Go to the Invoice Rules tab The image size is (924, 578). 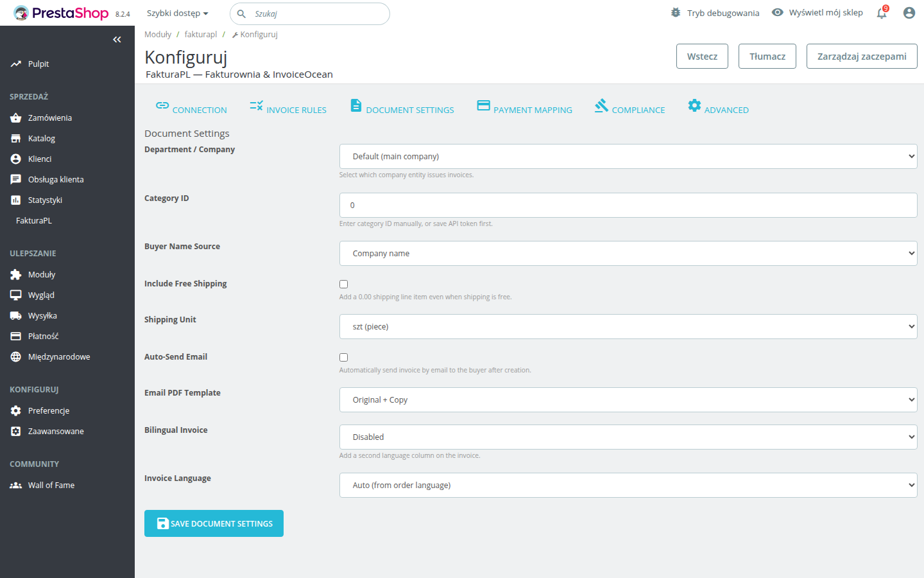tap(288, 107)
